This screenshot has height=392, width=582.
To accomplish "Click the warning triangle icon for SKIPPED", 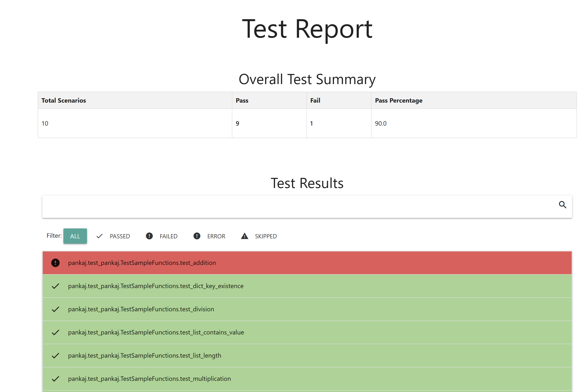I will pyautogui.click(x=244, y=236).
